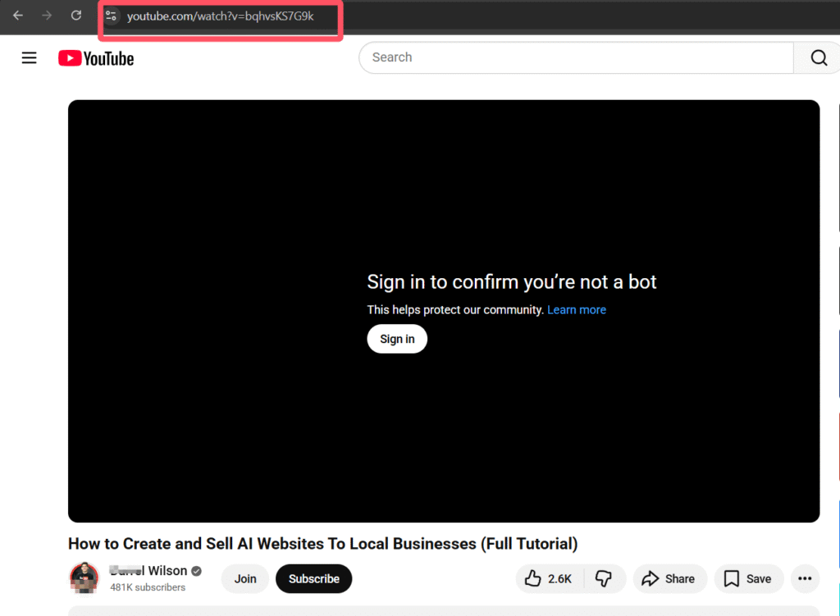The image size is (840, 616).
Task: Subscribe to the channel
Action: coord(313,578)
